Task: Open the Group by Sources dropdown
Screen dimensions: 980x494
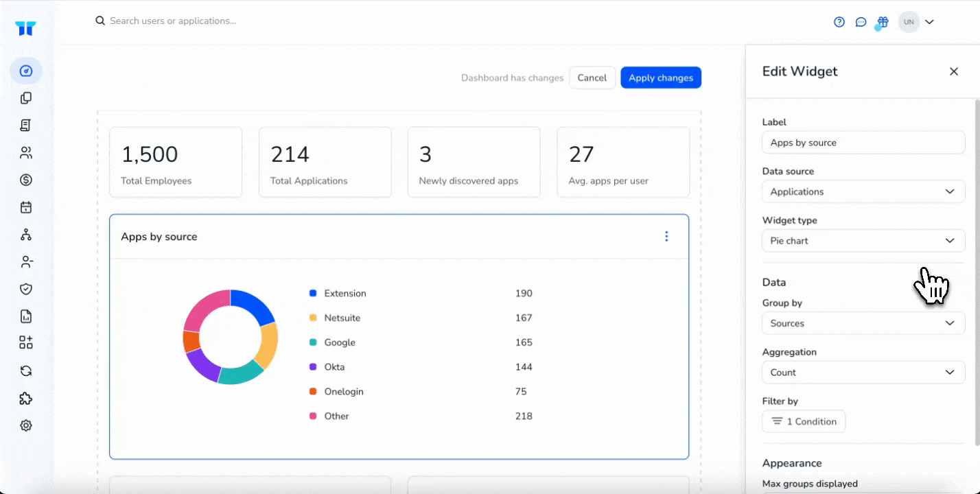Action: [x=863, y=323]
